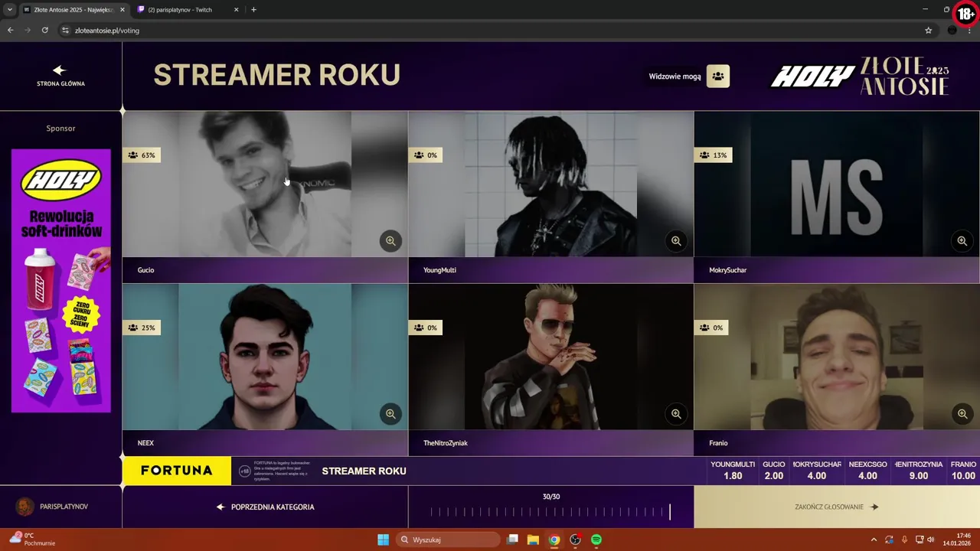Open Chrome's three-dot menu

click(969, 31)
